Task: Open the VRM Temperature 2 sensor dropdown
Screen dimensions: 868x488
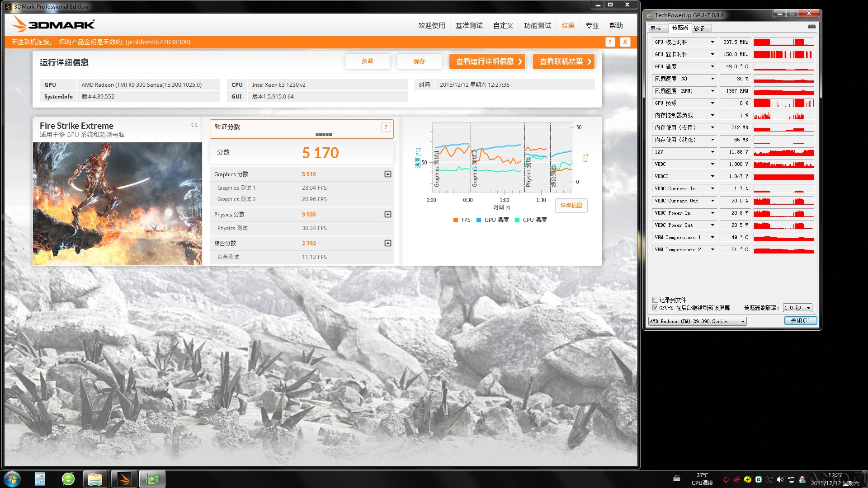Action: [x=712, y=249]
